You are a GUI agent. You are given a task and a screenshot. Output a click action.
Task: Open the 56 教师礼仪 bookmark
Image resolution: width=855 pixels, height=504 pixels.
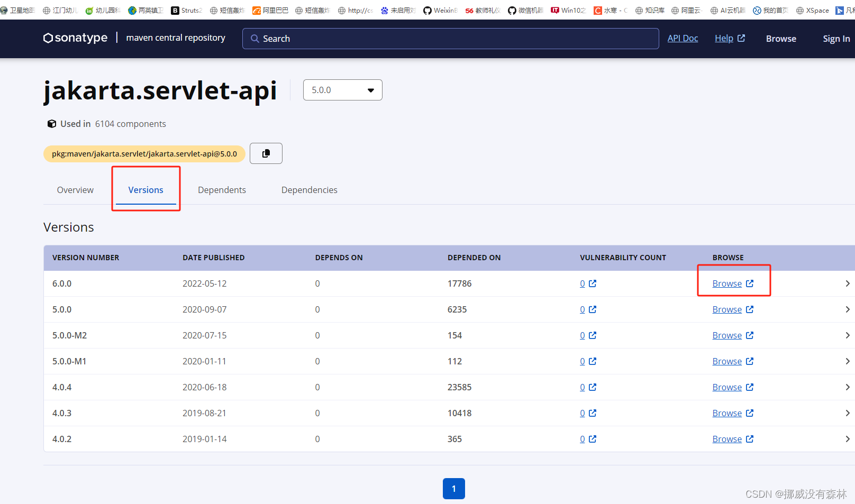coord(483,10)
